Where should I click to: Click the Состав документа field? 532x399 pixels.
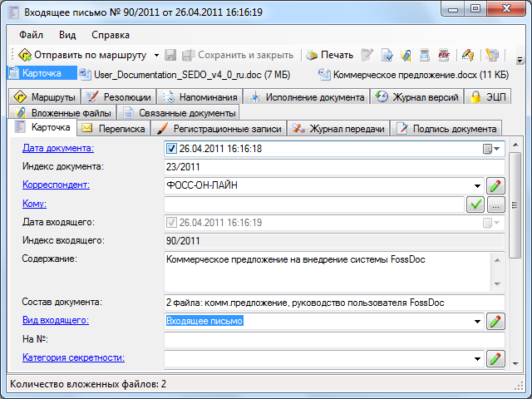pos(334,303)
